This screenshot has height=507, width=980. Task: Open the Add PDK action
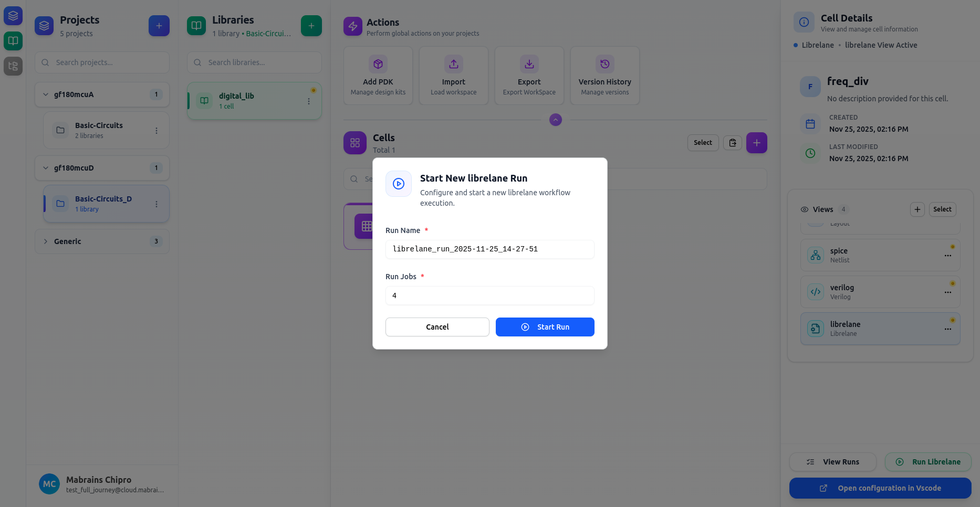coord(378,76)
